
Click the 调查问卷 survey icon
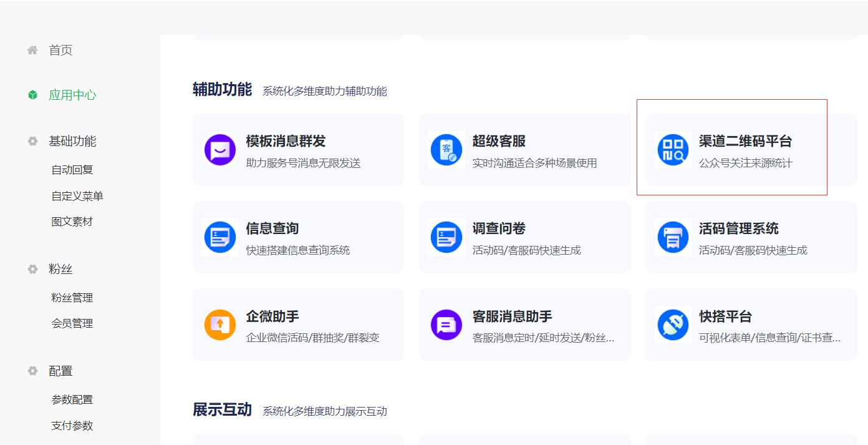coord(446,237)
